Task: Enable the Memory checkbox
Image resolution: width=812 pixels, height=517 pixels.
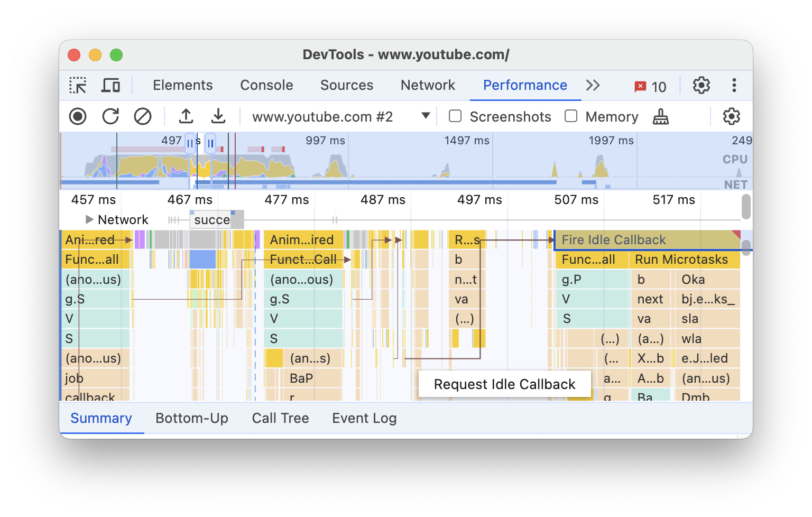Action: [x=571, y=116]
